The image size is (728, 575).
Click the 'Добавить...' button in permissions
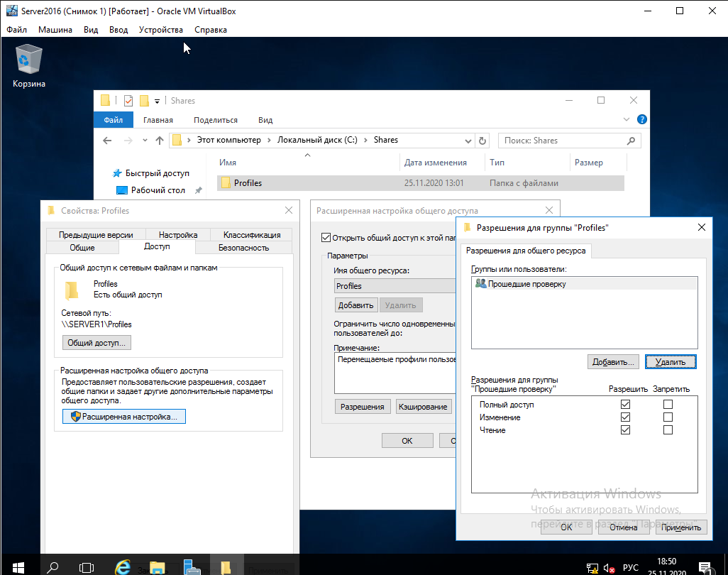[x=614, y=362]
